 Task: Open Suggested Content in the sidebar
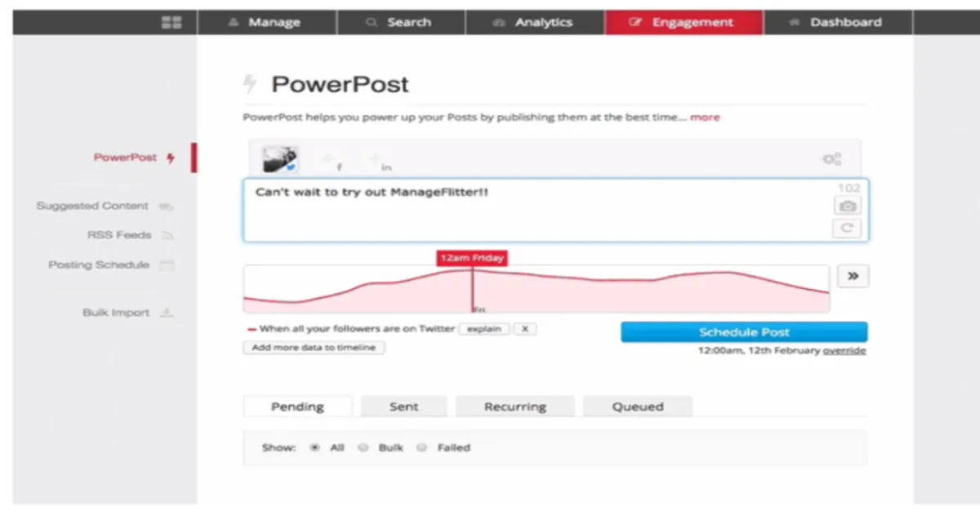(x=92, y=207)
